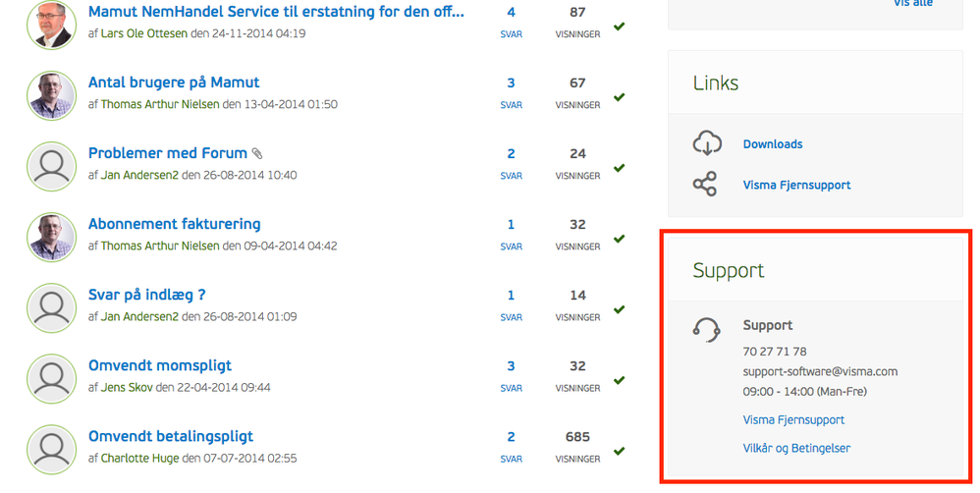
Task: Click the solved checkmark on Abonnement fakturering
Action: (x=619, y=239)
